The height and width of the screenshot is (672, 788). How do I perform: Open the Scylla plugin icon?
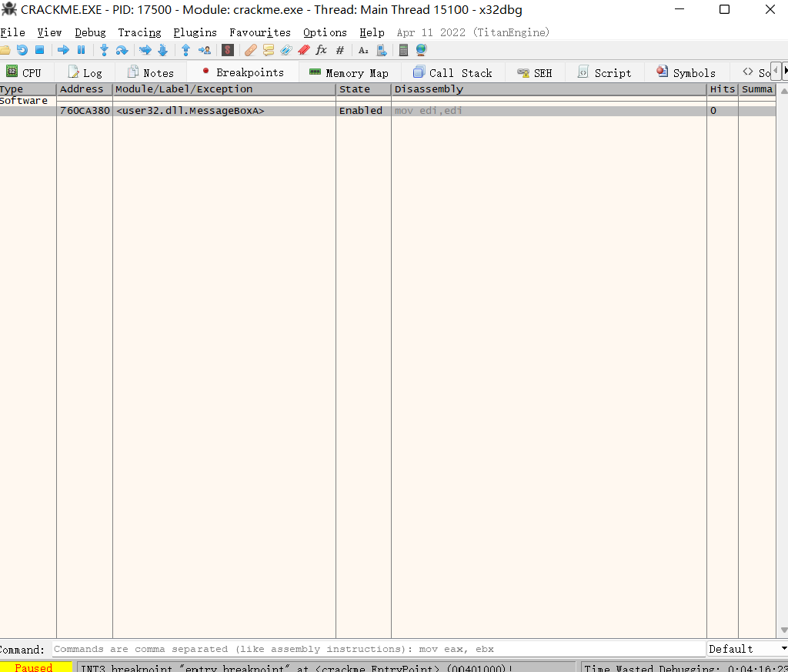(x=228, y=50)
